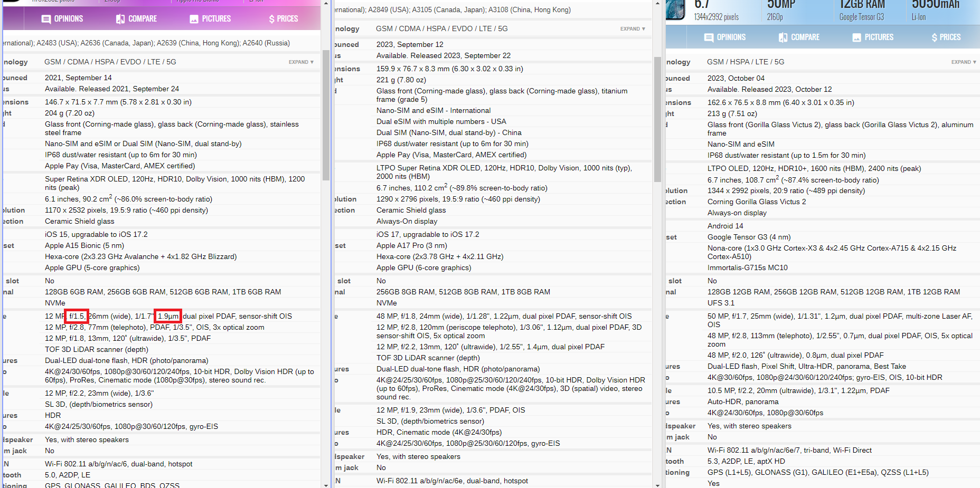Click 'Li-Ion' in the Pixel header banner
The image size is (980, 488).
(x=919, y=17)
